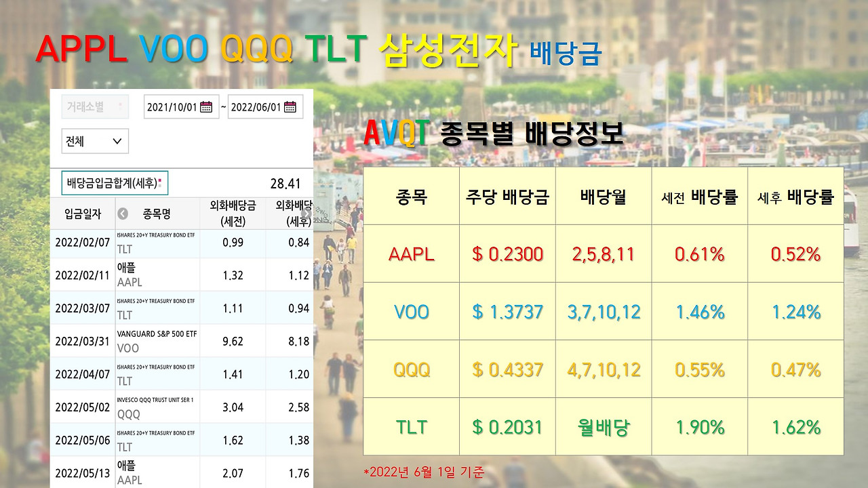Click the 세전 배당률 table header

(700, 197)
